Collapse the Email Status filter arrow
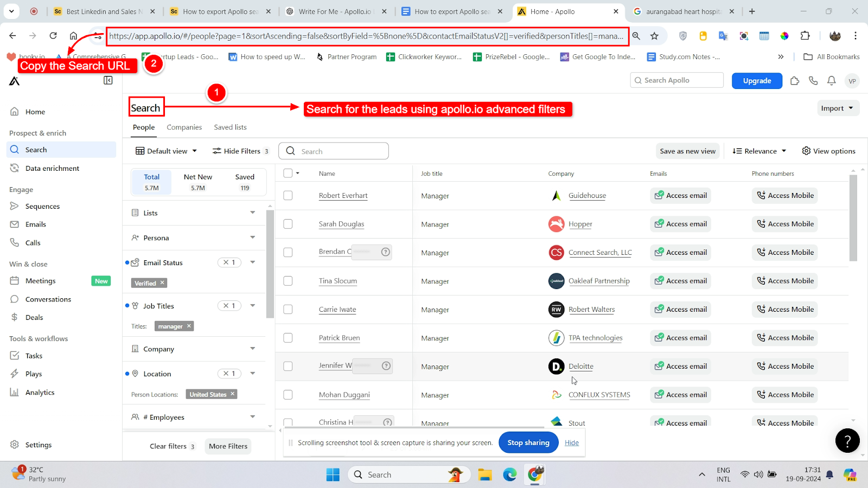 point(252,262)
